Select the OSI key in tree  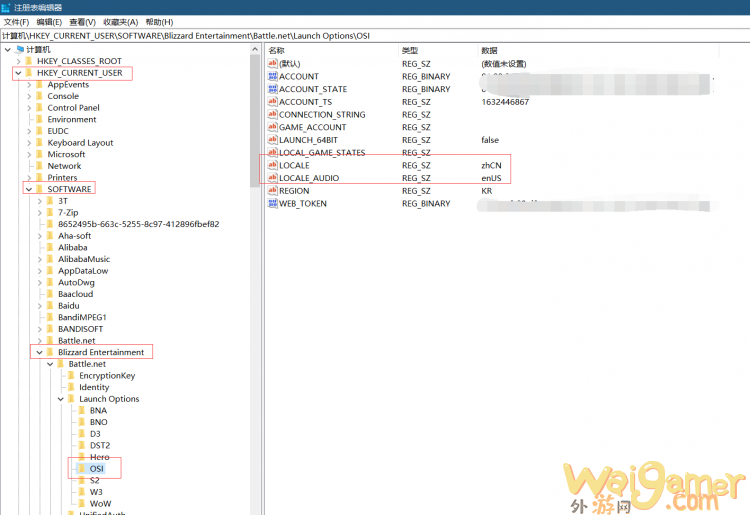[x=97, y=469]
